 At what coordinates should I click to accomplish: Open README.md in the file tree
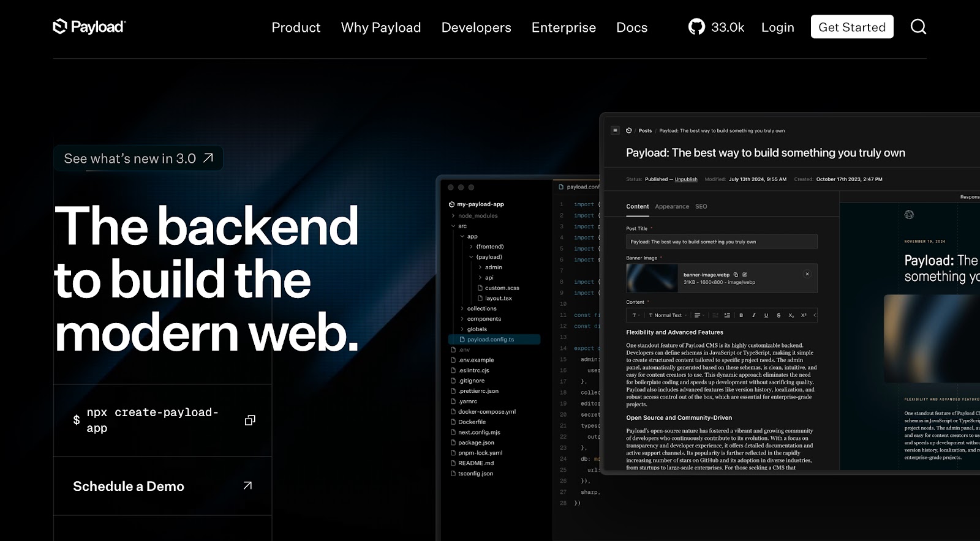[x=472, y=463]
